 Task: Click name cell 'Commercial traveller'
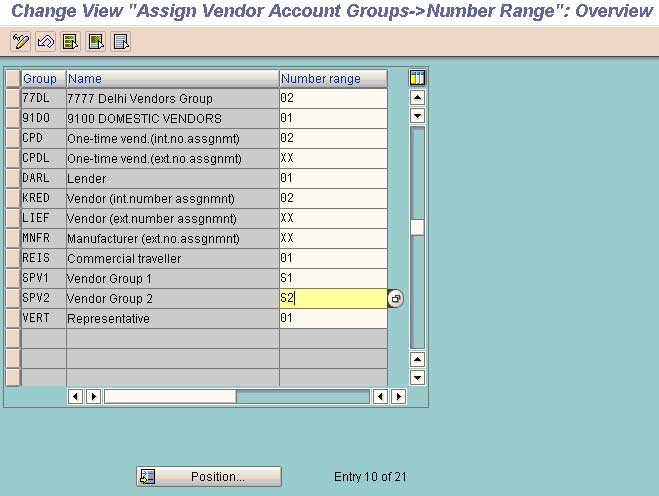pos(172,259)
